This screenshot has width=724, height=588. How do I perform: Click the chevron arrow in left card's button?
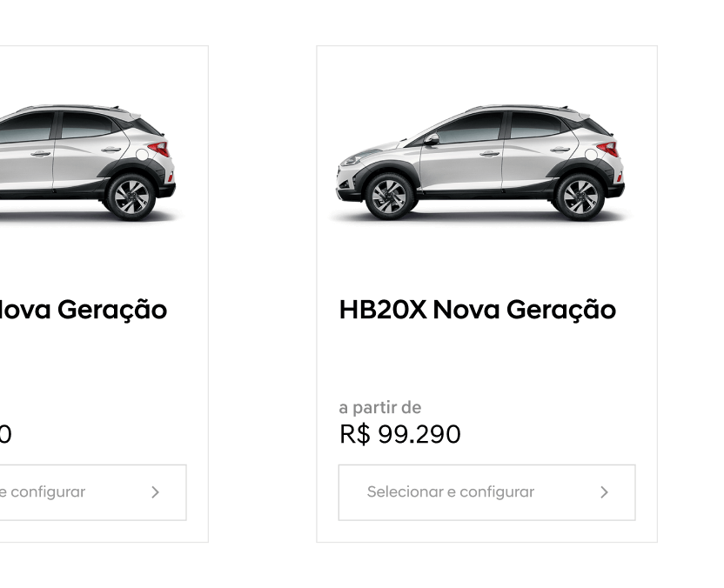click(155, 492)
